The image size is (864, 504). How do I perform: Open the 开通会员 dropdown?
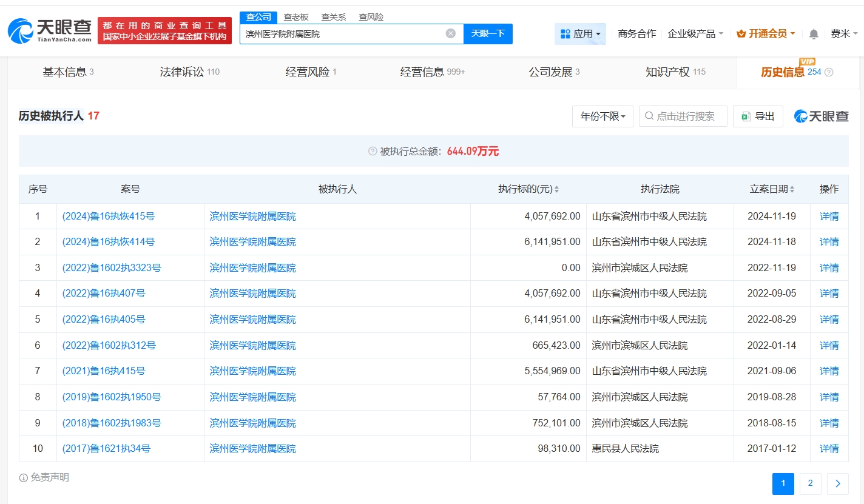pyautogui.click(x=765, y=34)
